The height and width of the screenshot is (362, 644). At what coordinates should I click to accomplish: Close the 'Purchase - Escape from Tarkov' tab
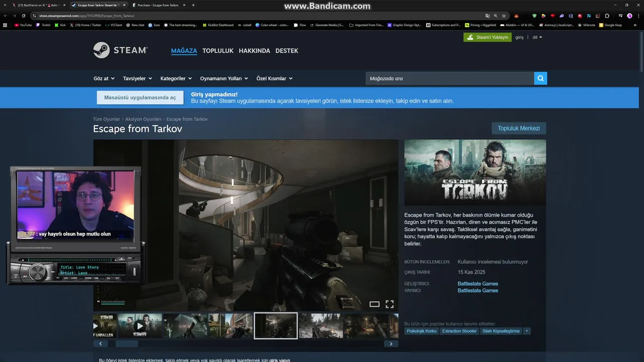[184, 5]
